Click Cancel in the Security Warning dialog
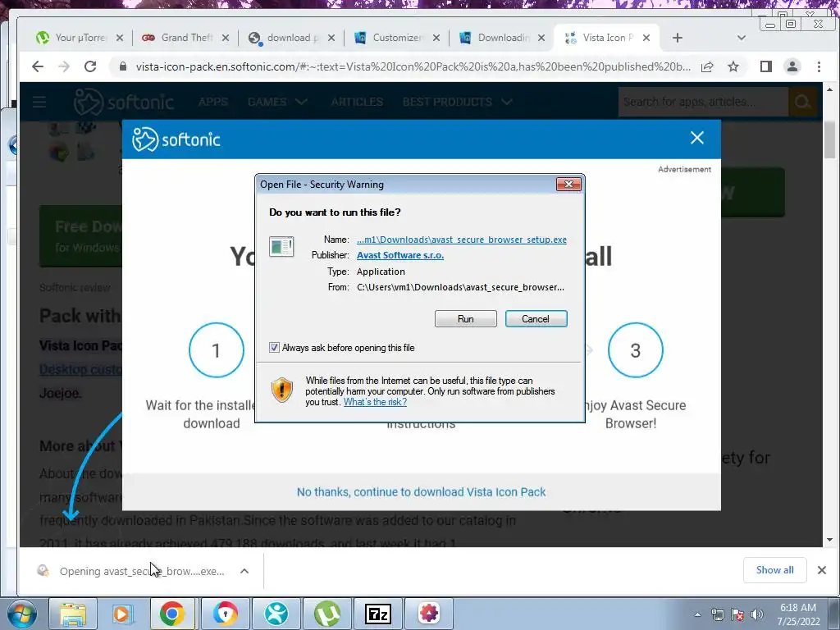The height and width of the screenshot is (630, 840). (x=536, y=319)
